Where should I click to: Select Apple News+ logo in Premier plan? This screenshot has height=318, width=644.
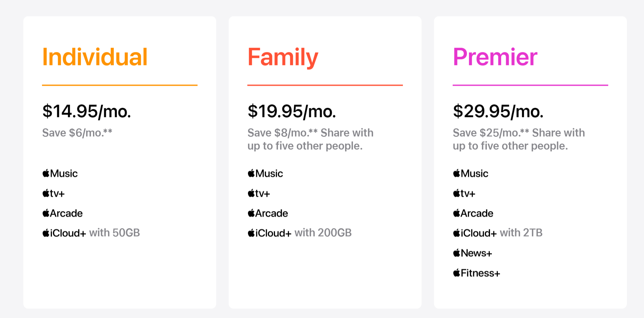(473, 253)
